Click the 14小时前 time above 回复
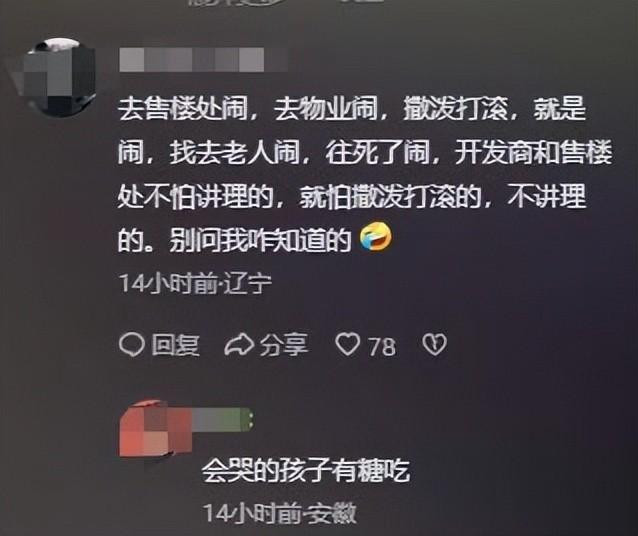The height and width of the screenshot is (536, 638). click(x=167, y=284)
